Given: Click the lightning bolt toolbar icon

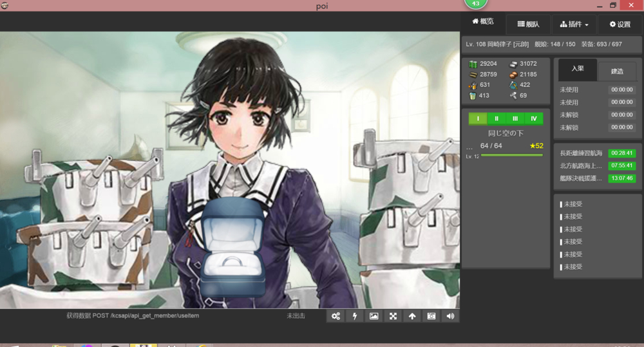Looking at the screenshot, I should point(355,316).
